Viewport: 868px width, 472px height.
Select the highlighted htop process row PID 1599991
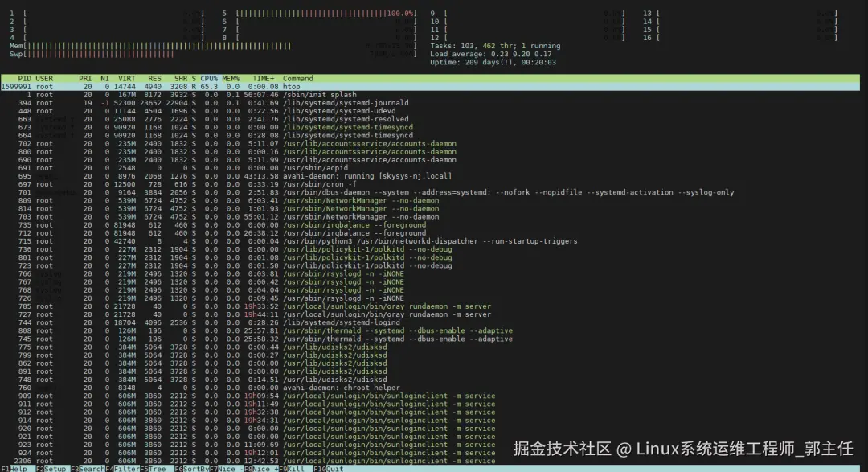click(x=430, y=87)
